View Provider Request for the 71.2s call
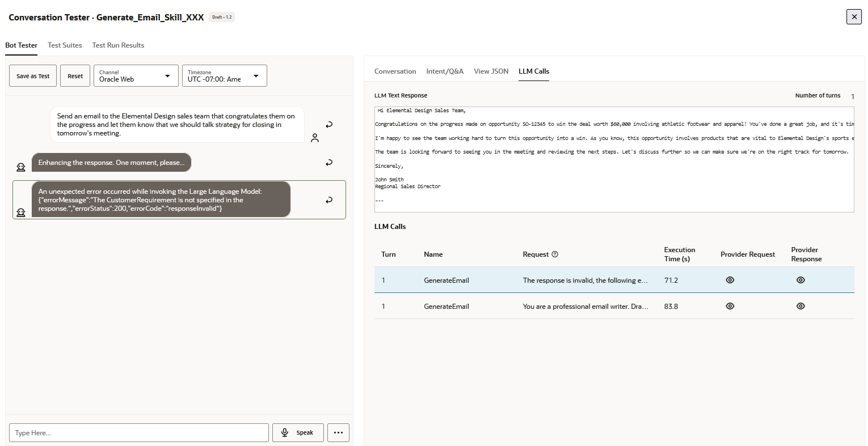Screen dimensions: 868x446 (730, 280)
